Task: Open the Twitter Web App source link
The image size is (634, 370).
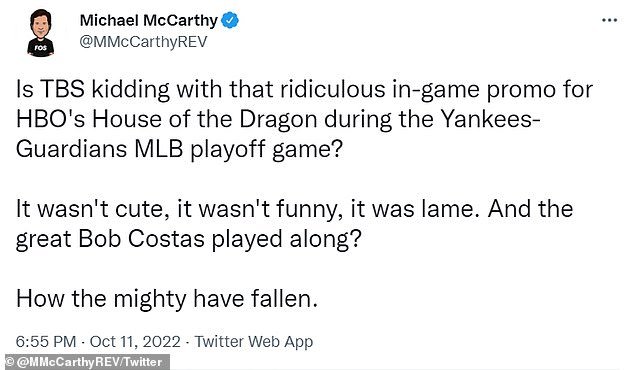Action: 254,341
